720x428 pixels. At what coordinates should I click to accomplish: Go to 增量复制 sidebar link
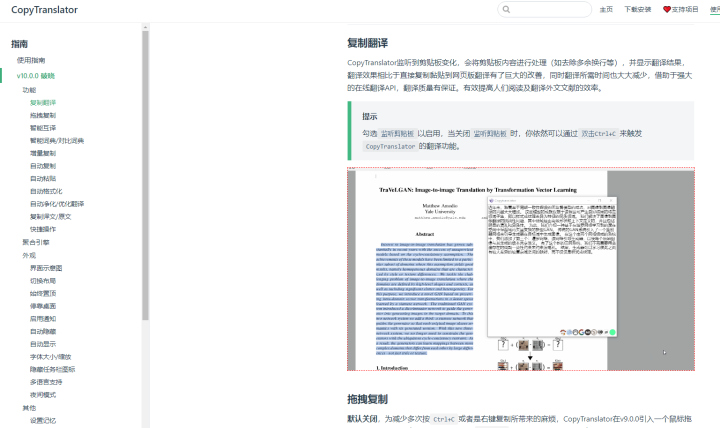click(x=43, y=153)
